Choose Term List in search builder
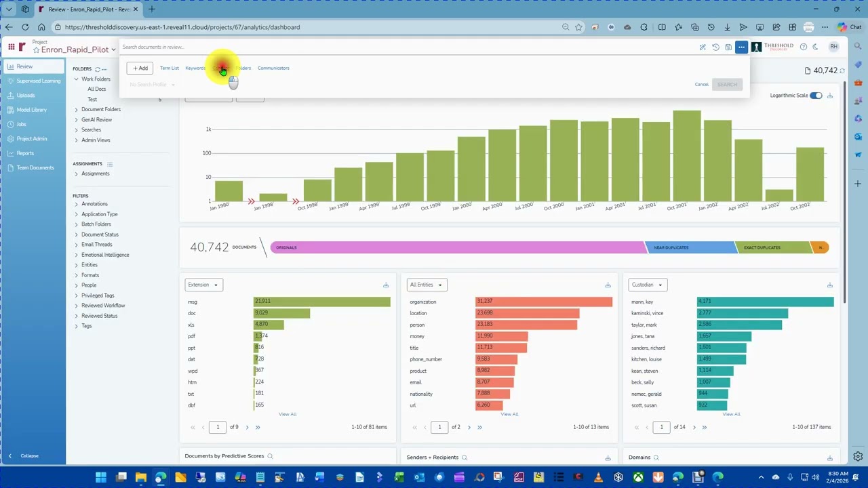This screenshot has height=488, width=868. point(170,68)
